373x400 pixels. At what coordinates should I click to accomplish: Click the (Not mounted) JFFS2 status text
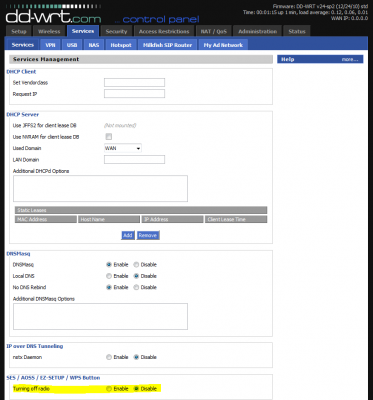(120, 125)
